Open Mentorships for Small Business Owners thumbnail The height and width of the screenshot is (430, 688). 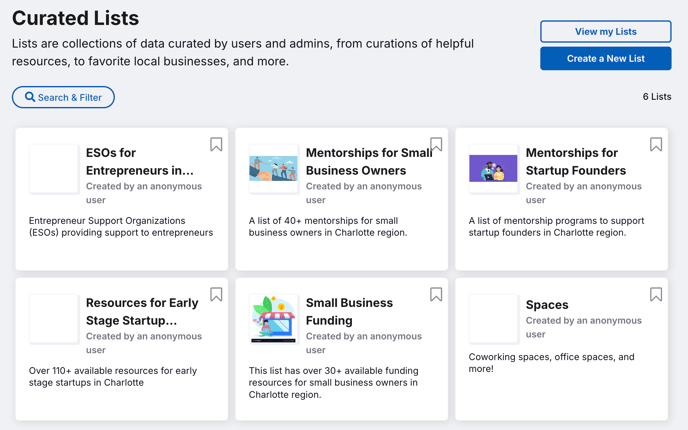tap(273, 169)
